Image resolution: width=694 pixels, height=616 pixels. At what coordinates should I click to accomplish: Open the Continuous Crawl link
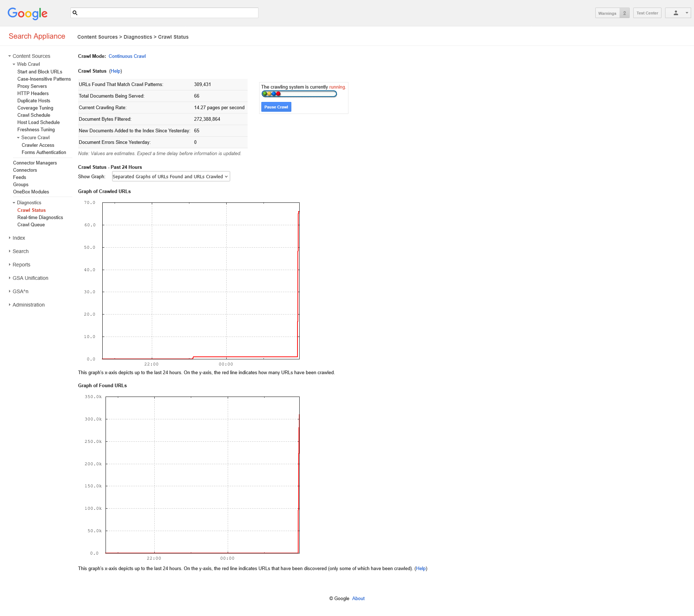click(x=127, y=56)
